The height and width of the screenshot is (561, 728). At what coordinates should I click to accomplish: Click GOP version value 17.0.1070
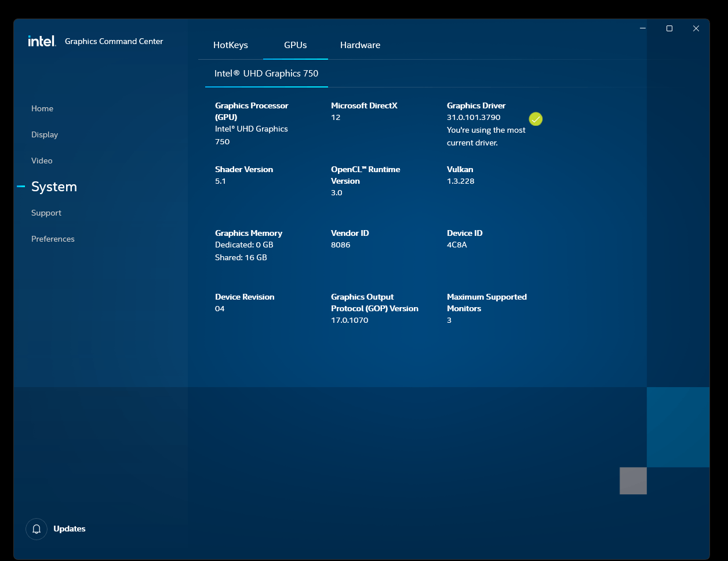click(x=350, y=320)
